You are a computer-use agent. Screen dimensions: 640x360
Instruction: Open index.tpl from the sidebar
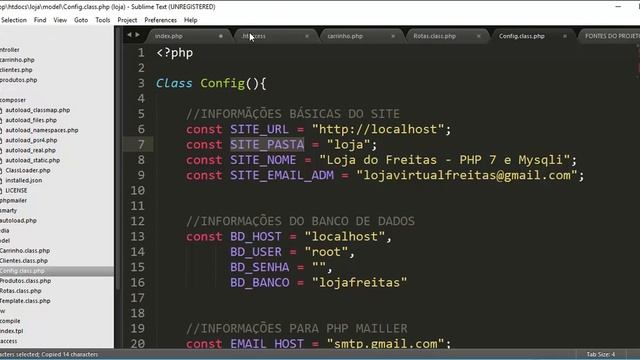point(11,331)
